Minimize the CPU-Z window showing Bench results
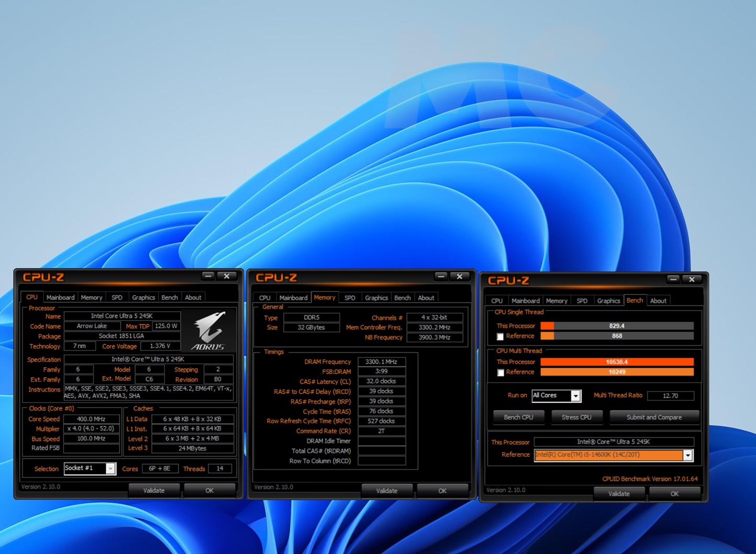This screenshot has height=554, width=756. (x=673, y=279)
